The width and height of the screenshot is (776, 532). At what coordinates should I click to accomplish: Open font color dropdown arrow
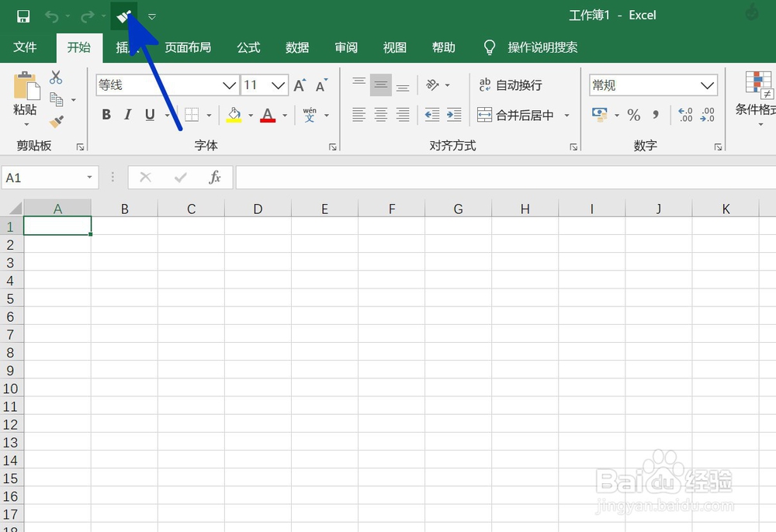tap(285, 116)
